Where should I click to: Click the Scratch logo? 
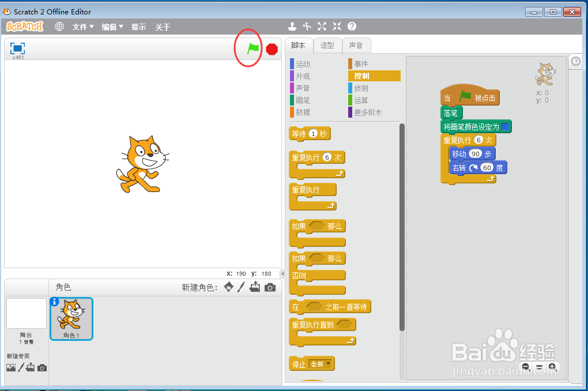click(25, 27)
